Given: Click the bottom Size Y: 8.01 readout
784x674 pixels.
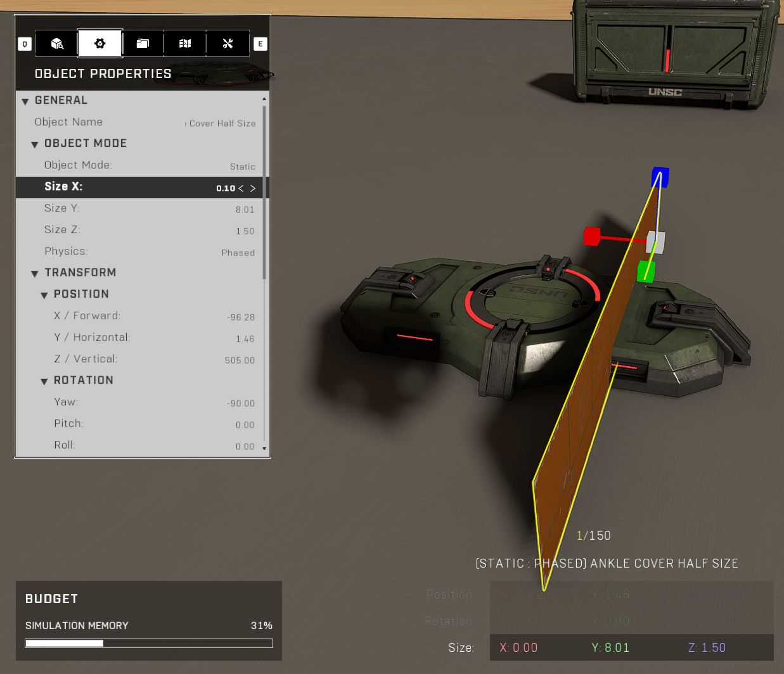Looking at the screenshot, I should point(610,647).
